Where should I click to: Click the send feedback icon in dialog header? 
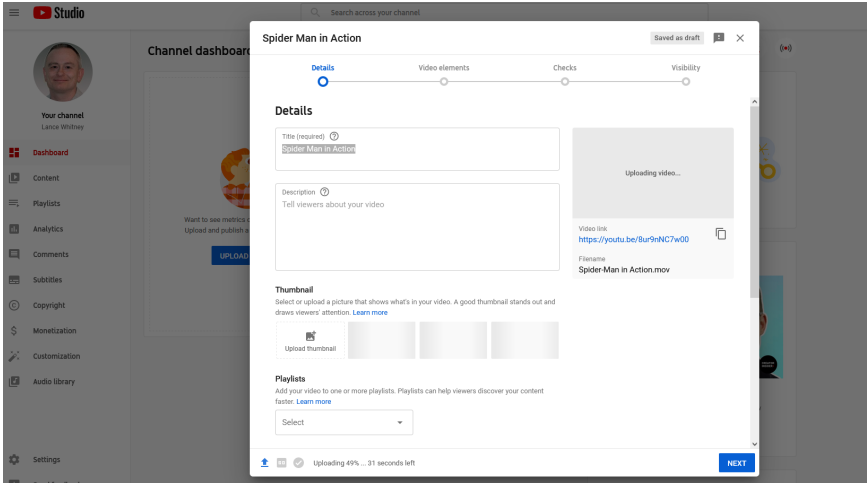tap(719, 38)
